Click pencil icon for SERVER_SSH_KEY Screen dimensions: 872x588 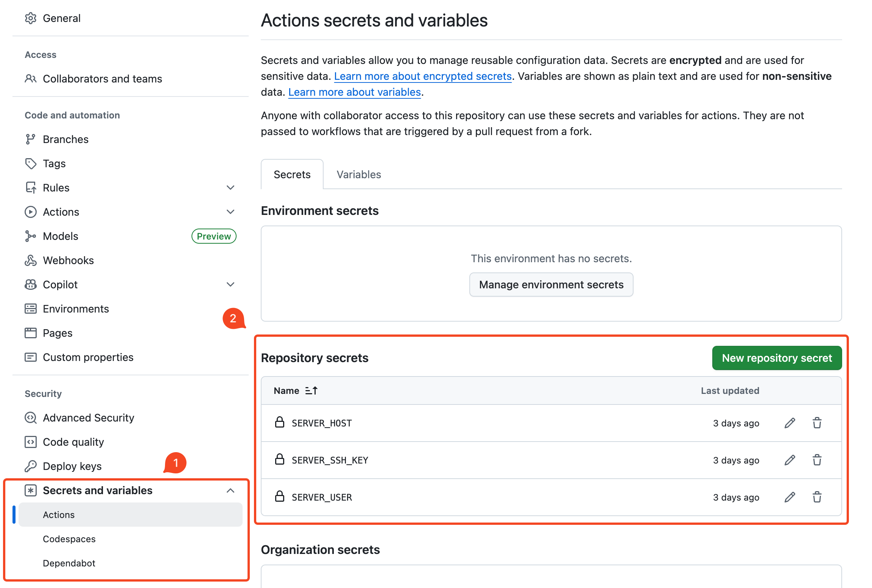click(789, 460)
